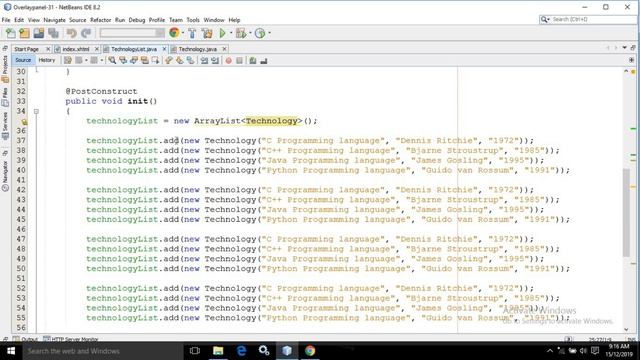Image resolution: width=640 pixels, height=360 pixels.
Task: Switch to History view
Action: (47, 60)
